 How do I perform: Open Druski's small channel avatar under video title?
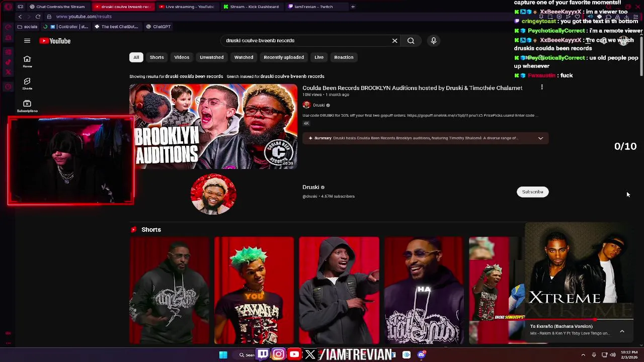tap(306, 105)
